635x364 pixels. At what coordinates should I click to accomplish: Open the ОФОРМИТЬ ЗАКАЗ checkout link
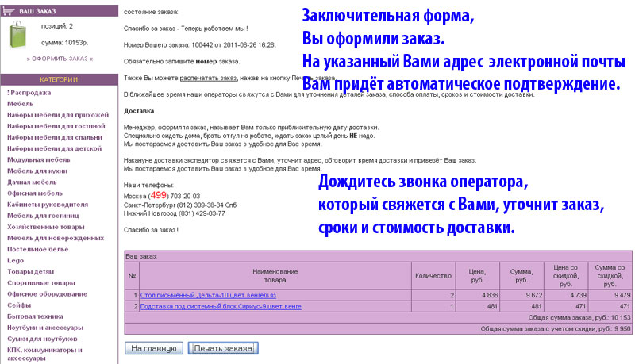[x=60, y=59]
